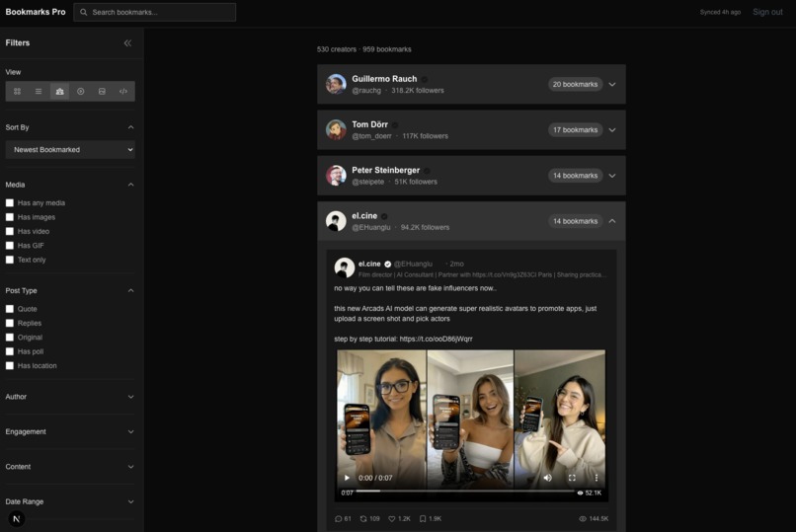The image size is (796, 532).
Task: Click the 530 creators · 959 bookmarks text
Action: [x=364, y=49]
